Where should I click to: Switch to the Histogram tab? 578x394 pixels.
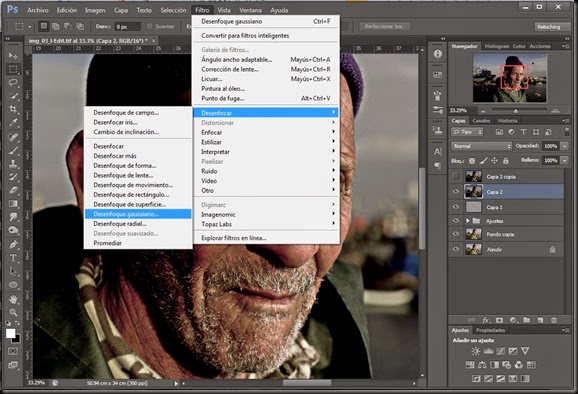coord(497,46)
